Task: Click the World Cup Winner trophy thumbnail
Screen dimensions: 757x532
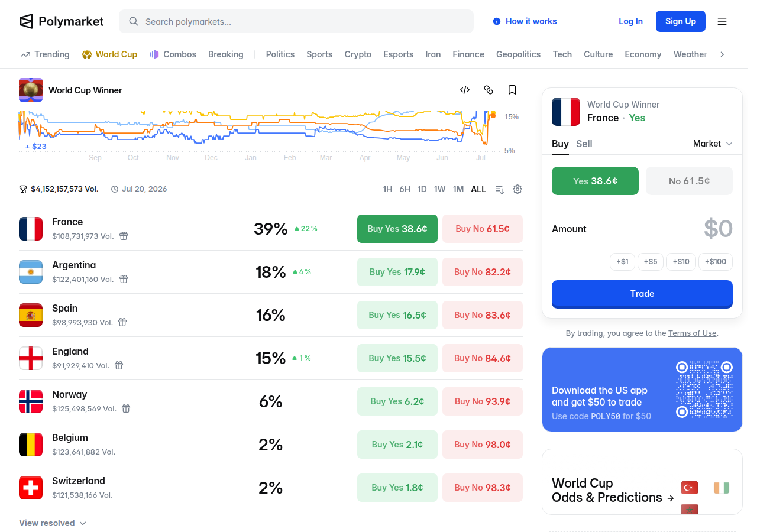Action: (x=31, y=90)
